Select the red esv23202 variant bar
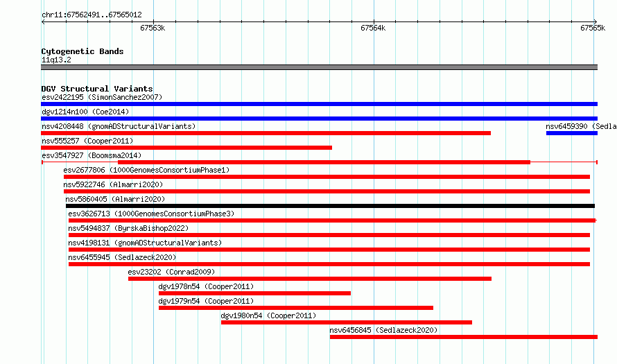617x364 pixels. [310, 279]
